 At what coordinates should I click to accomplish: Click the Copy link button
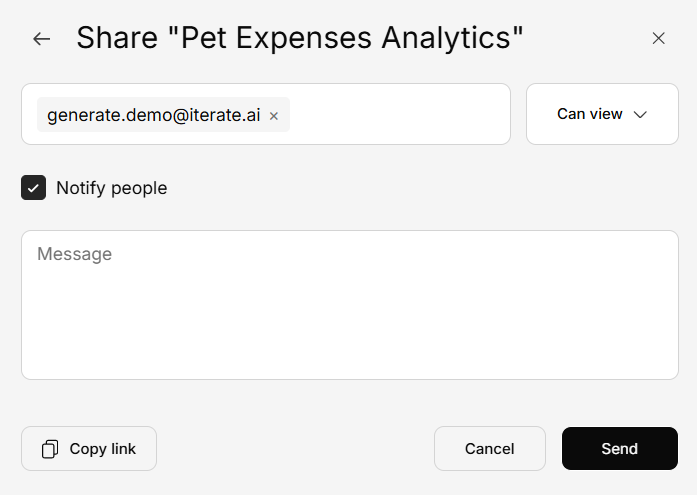click(89, 448)
